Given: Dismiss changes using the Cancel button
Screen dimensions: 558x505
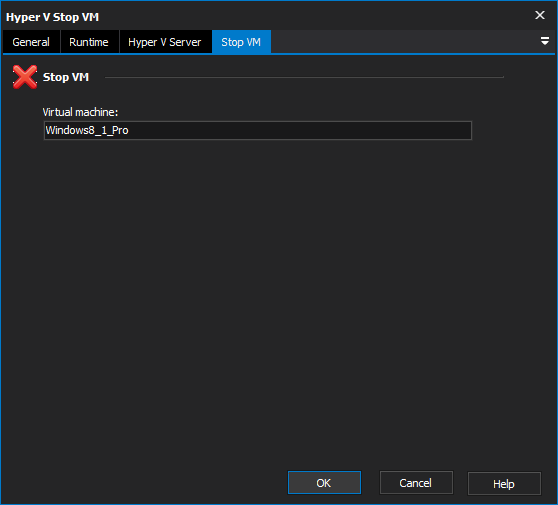Looking at the screenshot, I should click(x=416, y=483).
